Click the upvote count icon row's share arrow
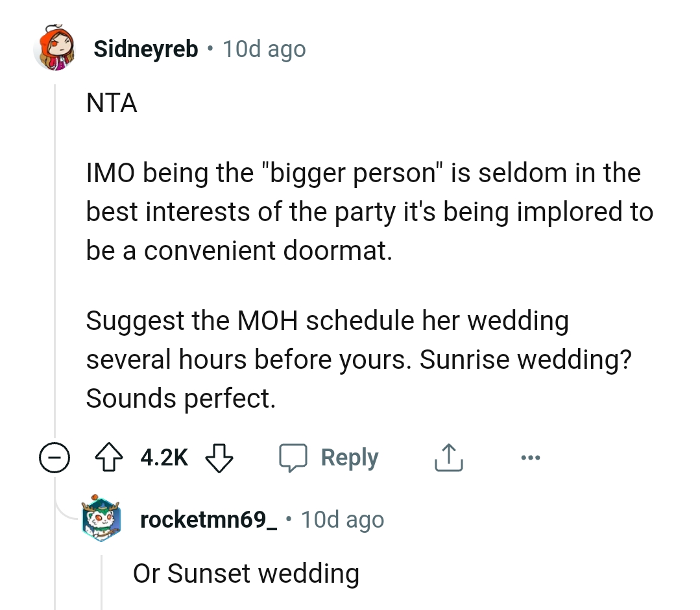Image resolution: width=700 pixels, height=610 pixels. coord(447,457)
